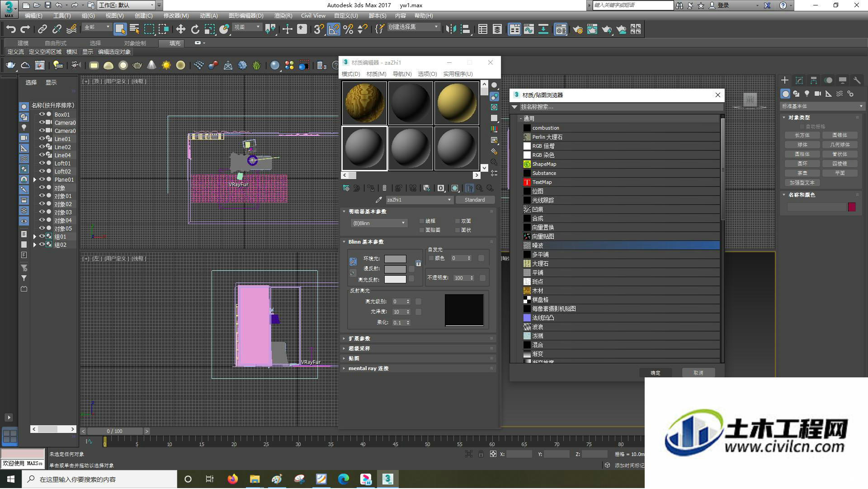Toggle the Faceted (面状) checkbox
Screen dimensions: 868x489
point(458,230)
